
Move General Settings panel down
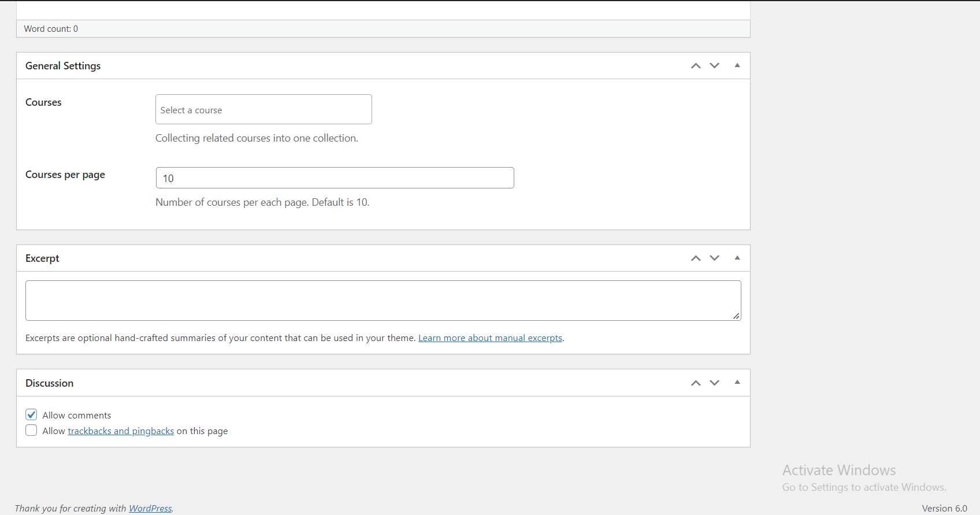pos(715,66)
